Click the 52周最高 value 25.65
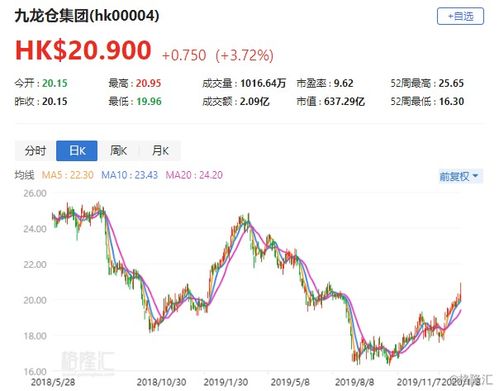The width and height of the screenshot is (499, 391). click(451, 83)
